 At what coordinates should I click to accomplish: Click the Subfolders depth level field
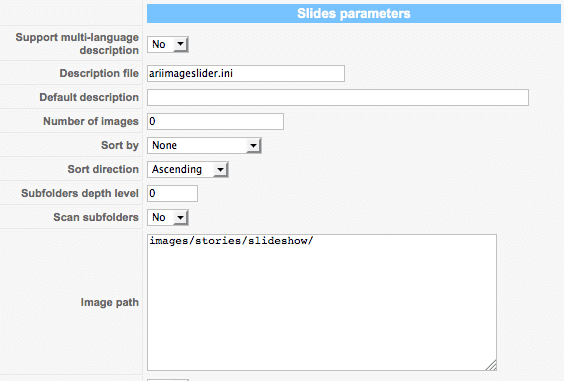pyautogui.click(x=172, y=194)
